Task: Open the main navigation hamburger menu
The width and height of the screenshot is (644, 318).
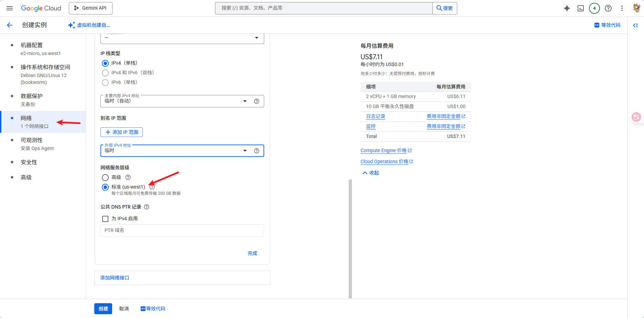Action: (x=10, y=8)
